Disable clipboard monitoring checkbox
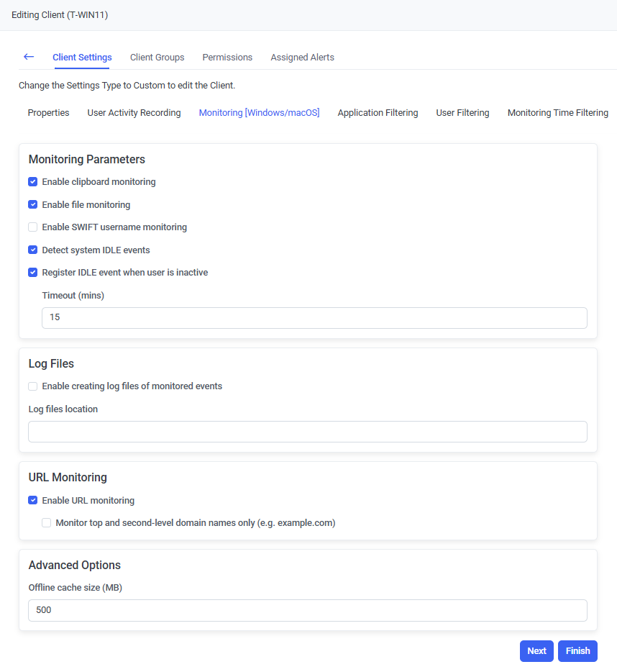The height and width of the screenshot is (672, 617). [x=33, y=182]
